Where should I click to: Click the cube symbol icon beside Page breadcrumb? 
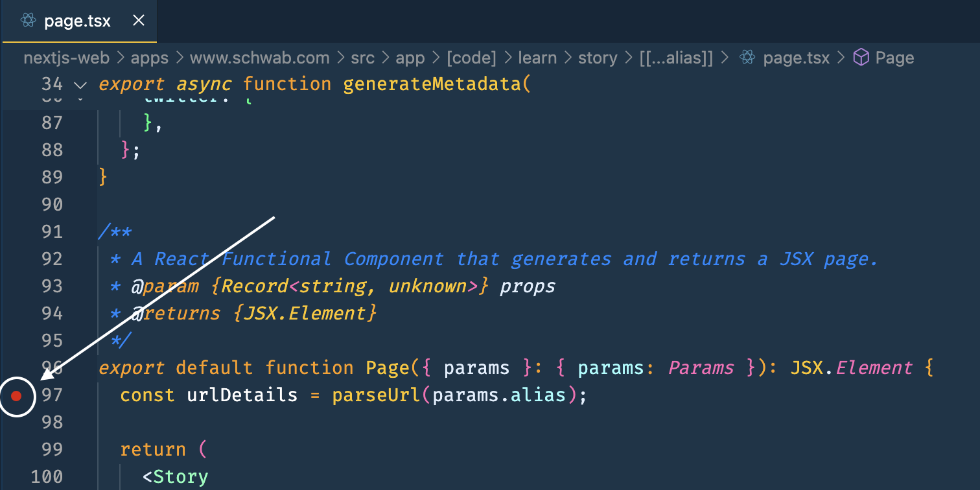[861, 58]
